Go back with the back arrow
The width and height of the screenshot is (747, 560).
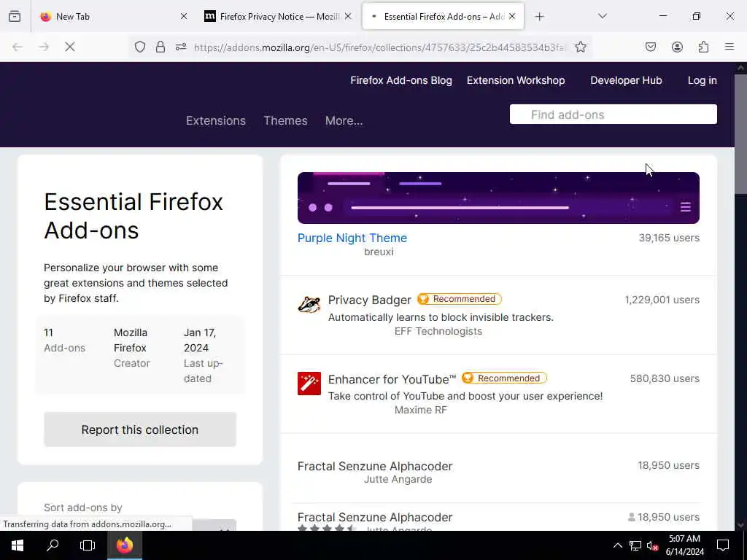18,47
